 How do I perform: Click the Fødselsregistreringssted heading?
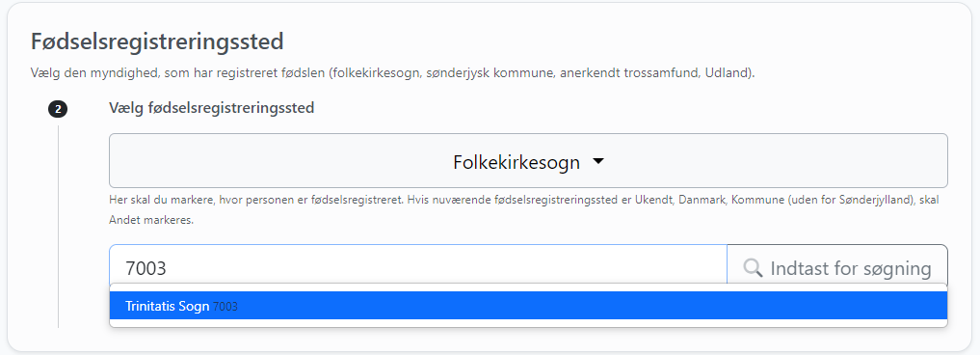coord(157,41)
